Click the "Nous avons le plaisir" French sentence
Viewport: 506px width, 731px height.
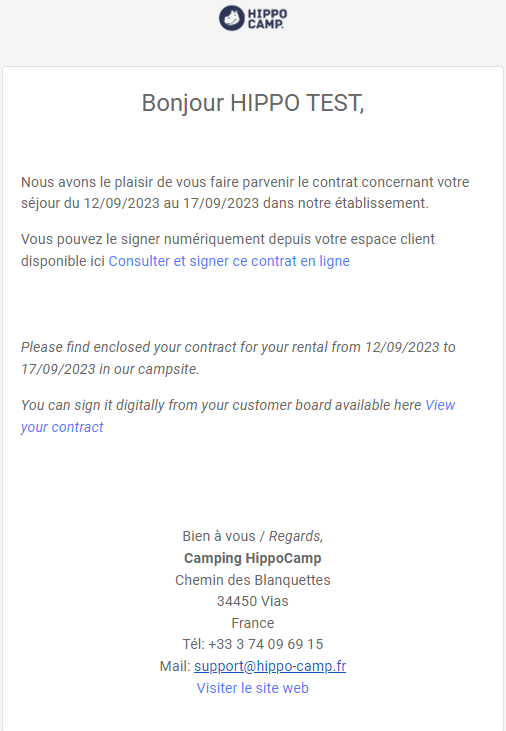coord(245,193)
